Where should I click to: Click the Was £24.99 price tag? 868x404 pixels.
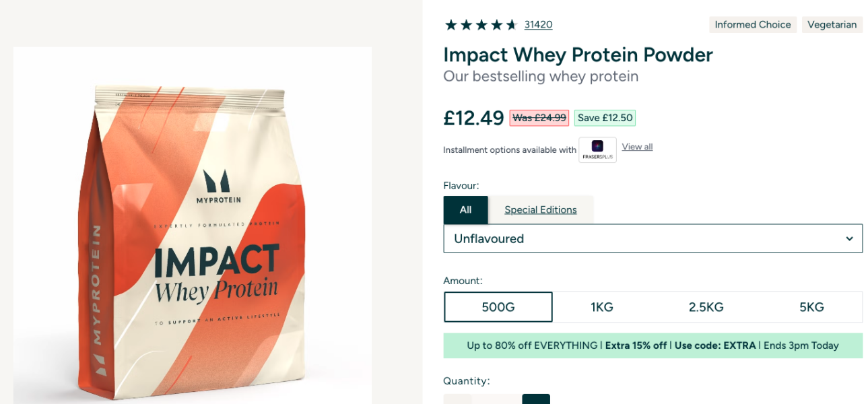tap(539, 118)
